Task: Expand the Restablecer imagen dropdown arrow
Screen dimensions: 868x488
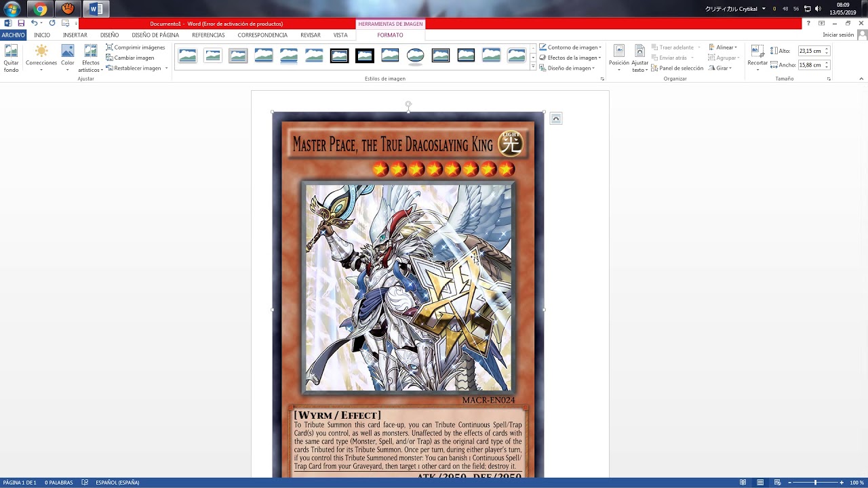Action: [x=166, y=68]
